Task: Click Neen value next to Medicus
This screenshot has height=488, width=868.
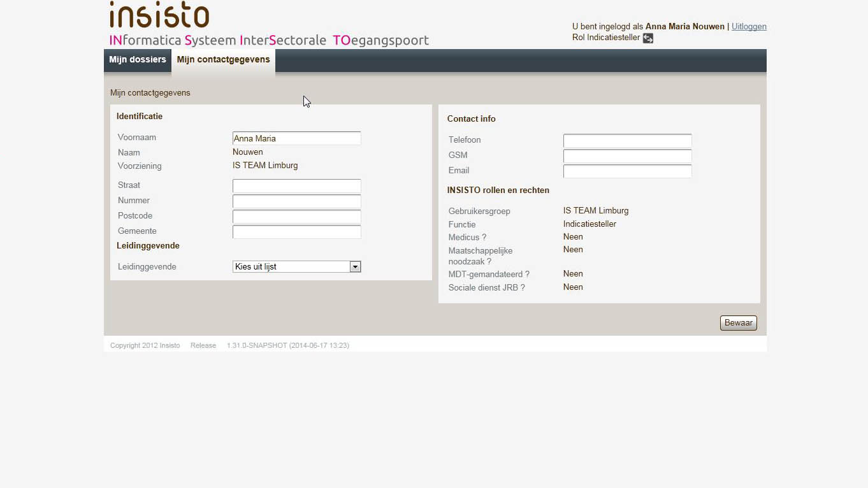Action: 573,237
